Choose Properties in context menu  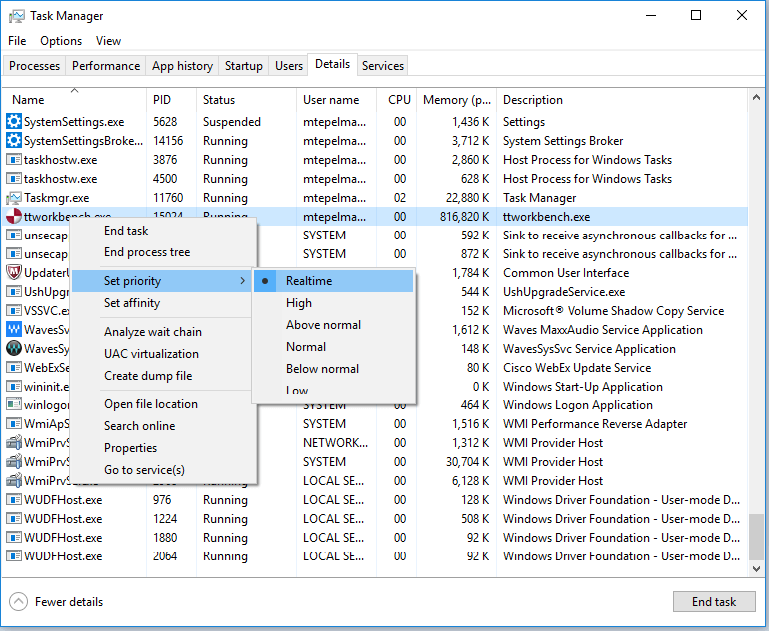click(x=162, y=448)
